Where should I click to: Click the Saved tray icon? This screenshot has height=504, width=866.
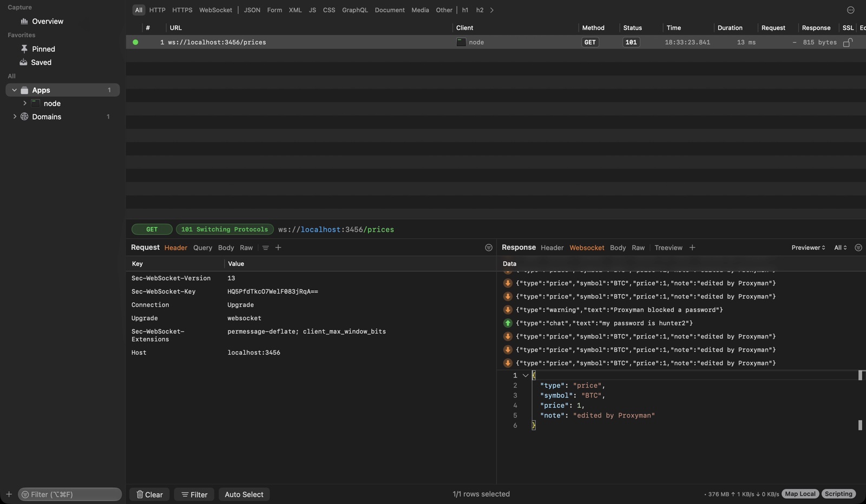pos(24,62)
